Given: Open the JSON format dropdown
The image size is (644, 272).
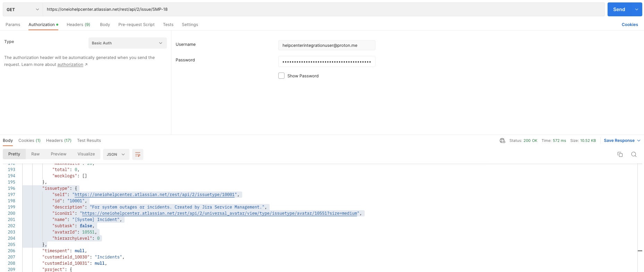Looking at the screenshot, I should pos(116,154).
